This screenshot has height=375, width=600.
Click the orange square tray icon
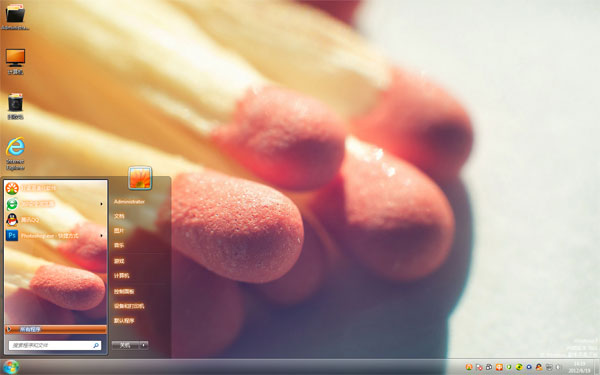[499, 367]
